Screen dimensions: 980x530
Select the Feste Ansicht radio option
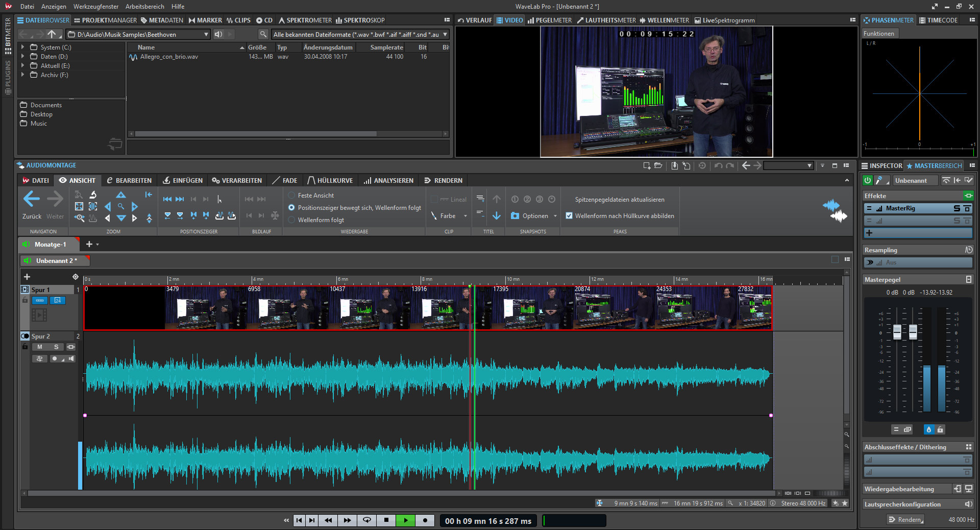coord(292,196)
